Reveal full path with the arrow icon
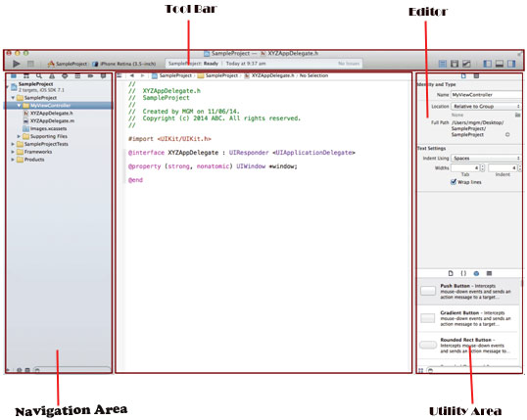Viewport: 527px width, 420px height. (507, 135)
